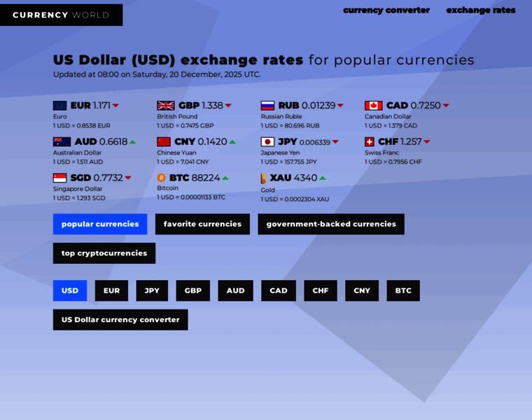The height and width of the screenshot is (420, 532).
Task: Switch to government-backed currencies tab
Action: [331, 224]
